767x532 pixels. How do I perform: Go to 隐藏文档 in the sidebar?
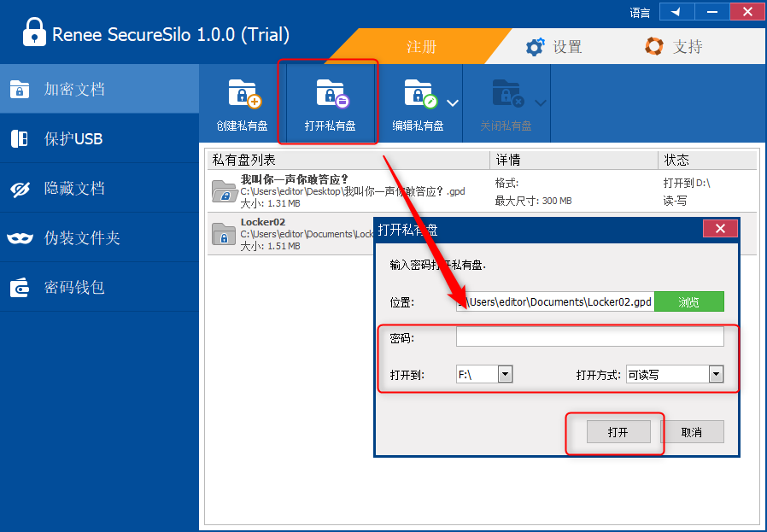click(x=99, y=188)
